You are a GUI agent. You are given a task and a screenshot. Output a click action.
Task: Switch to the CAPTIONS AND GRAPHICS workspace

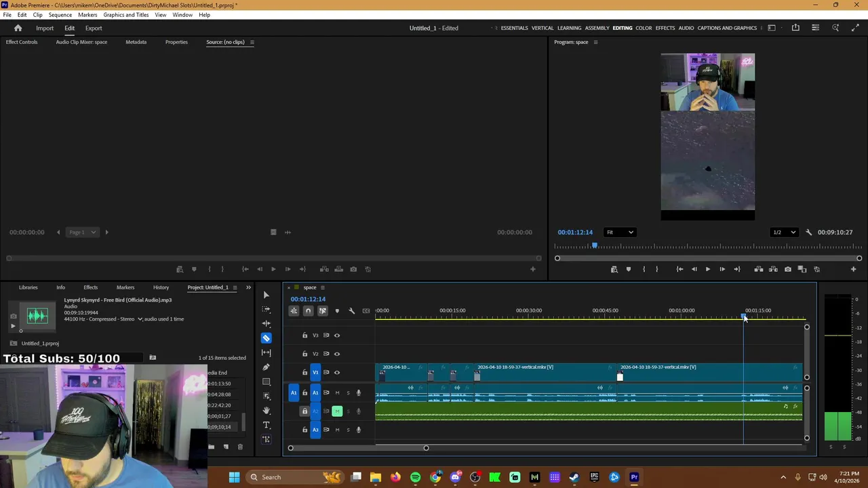click(x=727, y=28)
